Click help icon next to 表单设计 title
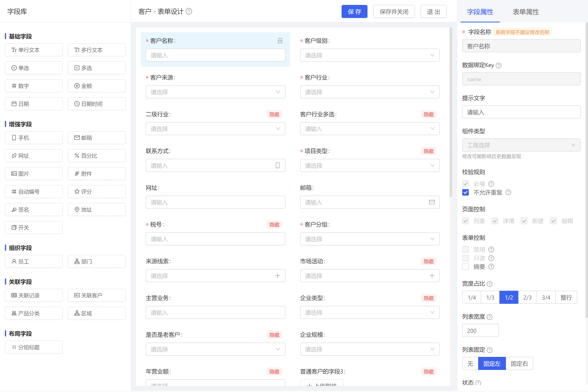 tap(189, 11)
